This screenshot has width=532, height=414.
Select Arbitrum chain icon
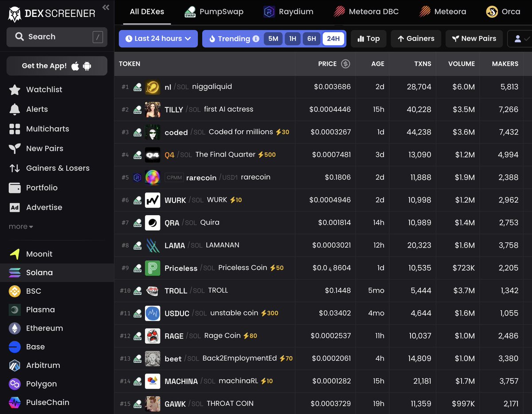15,366
